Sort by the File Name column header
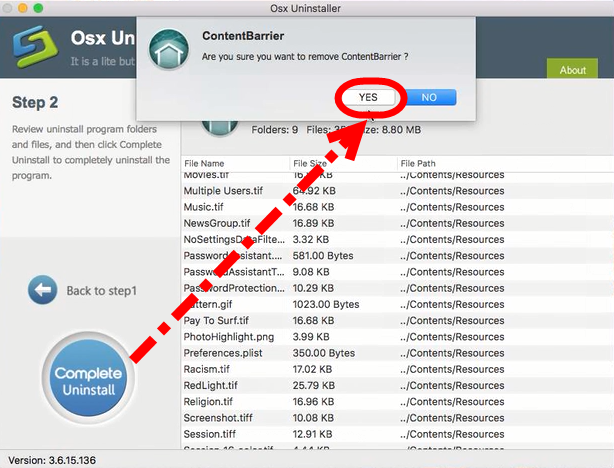Screen dimensions: 614x468 tap(205, 163)
